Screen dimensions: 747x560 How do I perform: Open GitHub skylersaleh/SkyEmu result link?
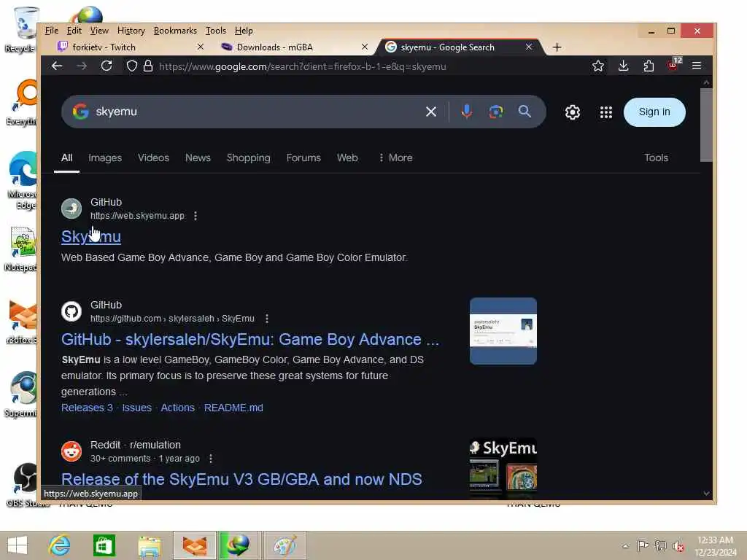point(250,340)
